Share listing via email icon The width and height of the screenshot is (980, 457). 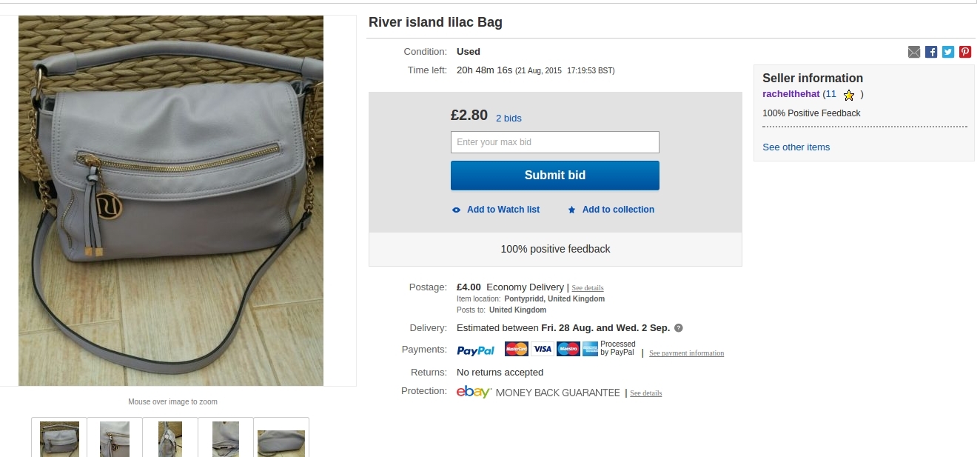click(914, 52)
